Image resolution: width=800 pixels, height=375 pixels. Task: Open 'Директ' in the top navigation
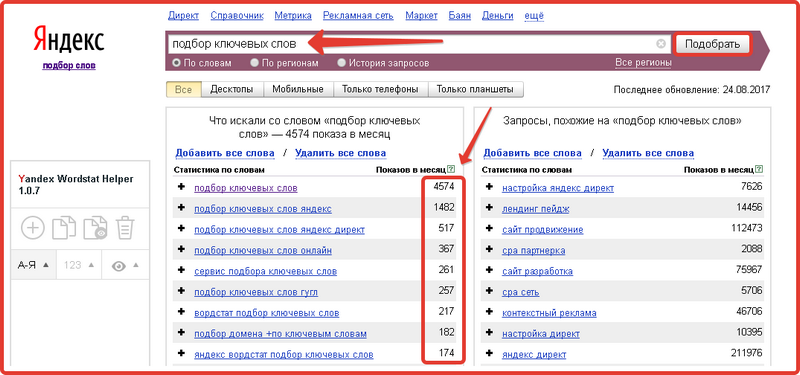coord(183,15)
